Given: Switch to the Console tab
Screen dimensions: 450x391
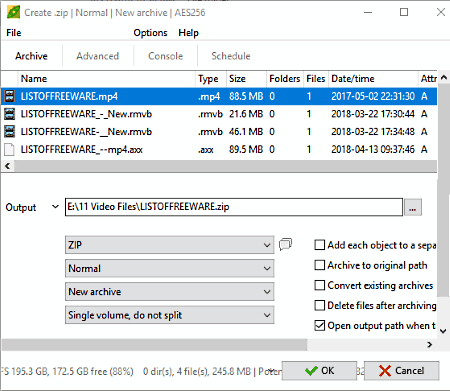Looking at the screenshot, I should 166,56.
